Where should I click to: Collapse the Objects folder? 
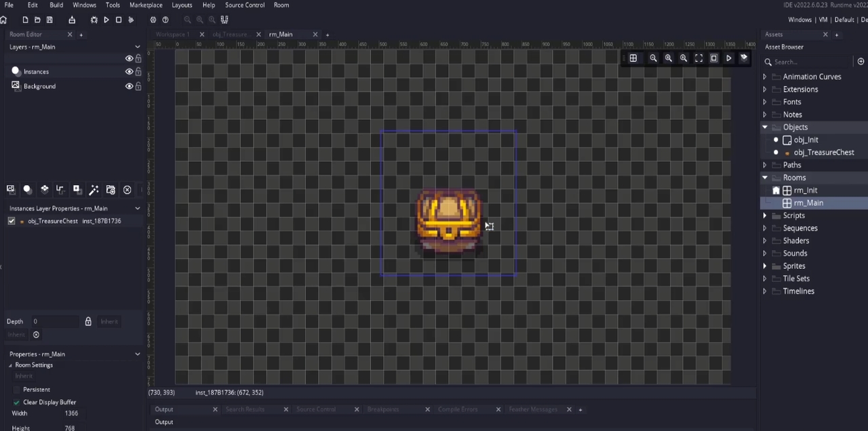[765, 127]
